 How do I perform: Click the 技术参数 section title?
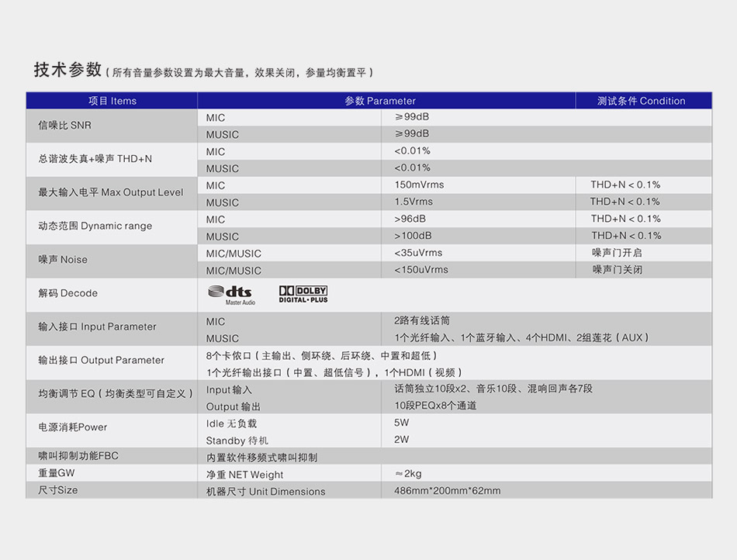tap(67, 69)
